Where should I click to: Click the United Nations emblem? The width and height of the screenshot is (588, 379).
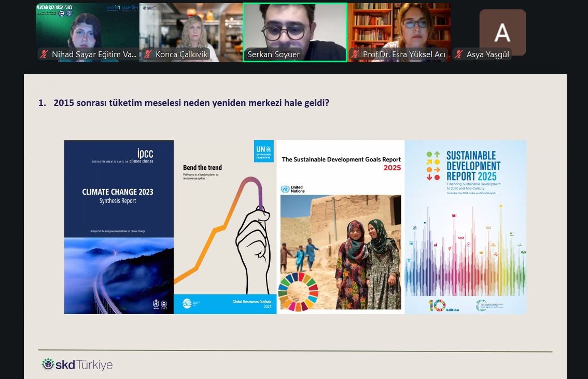(x=285, y=189)
